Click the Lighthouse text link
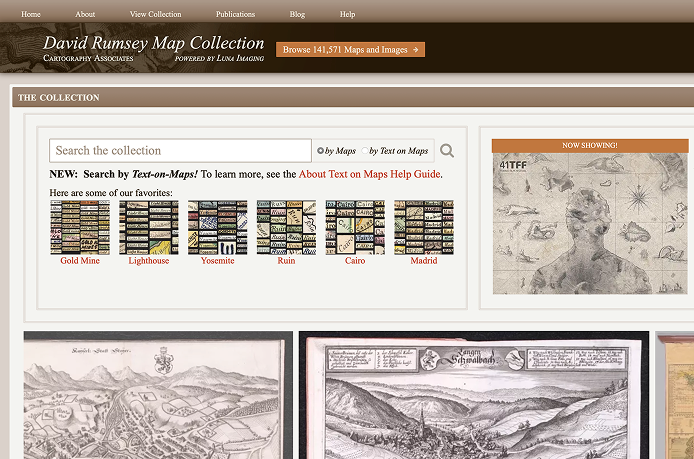Viewport: 694px width, 459px height. click(149, 261)
